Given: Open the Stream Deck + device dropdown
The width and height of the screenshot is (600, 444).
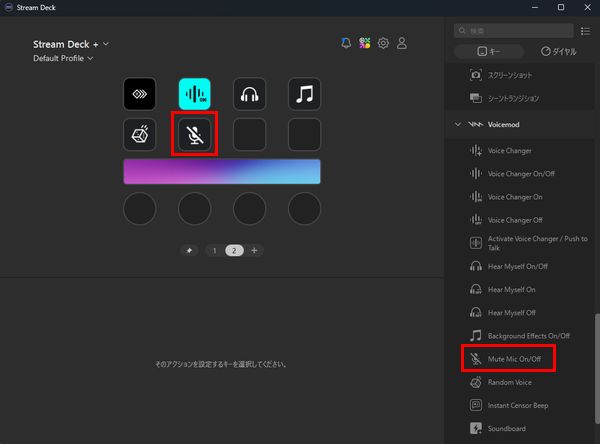Looking at the screenshot, I should 71,44.
